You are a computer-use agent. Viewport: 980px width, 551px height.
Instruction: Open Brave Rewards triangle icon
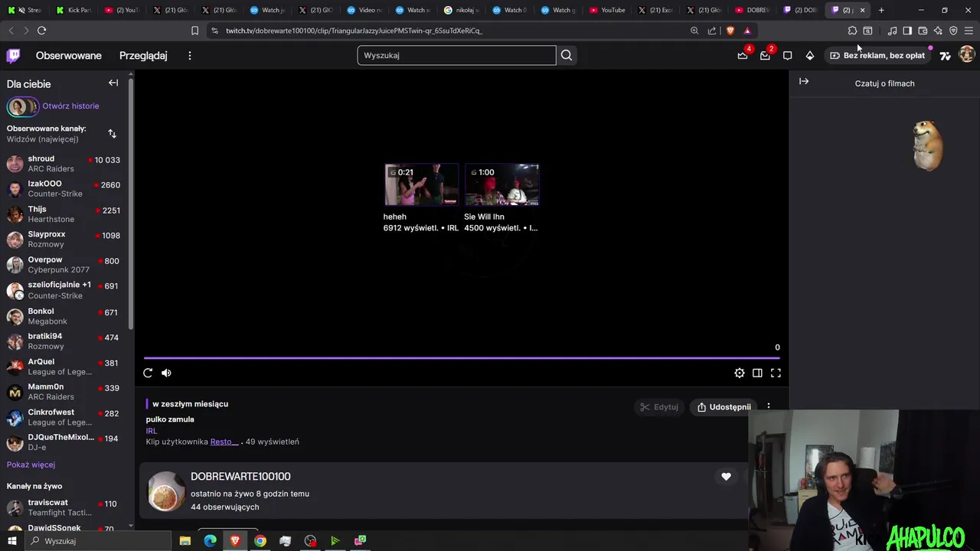747,31
